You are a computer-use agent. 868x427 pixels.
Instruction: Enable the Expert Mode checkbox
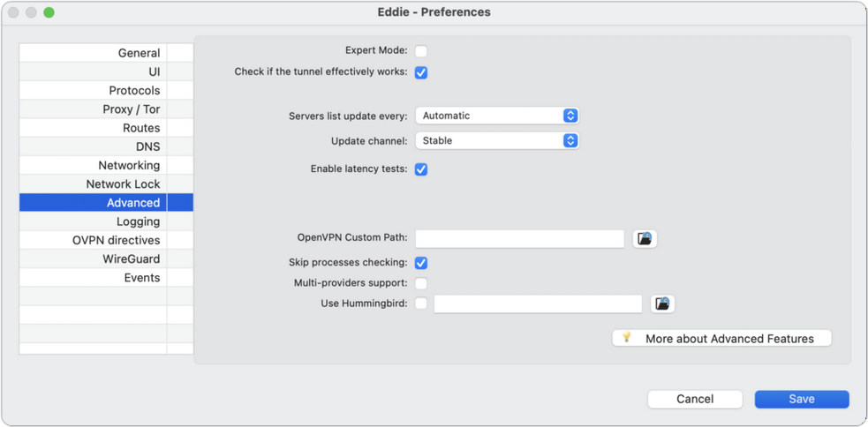(421, 51)
